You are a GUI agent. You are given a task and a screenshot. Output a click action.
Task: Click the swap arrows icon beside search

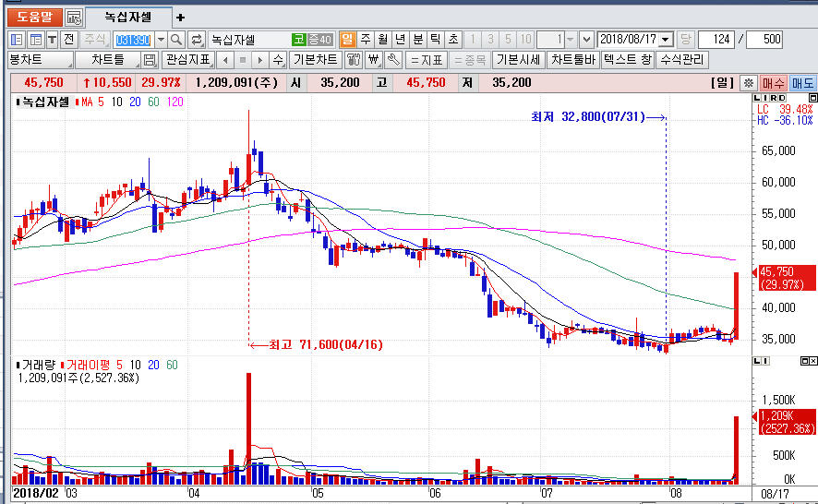197,40
